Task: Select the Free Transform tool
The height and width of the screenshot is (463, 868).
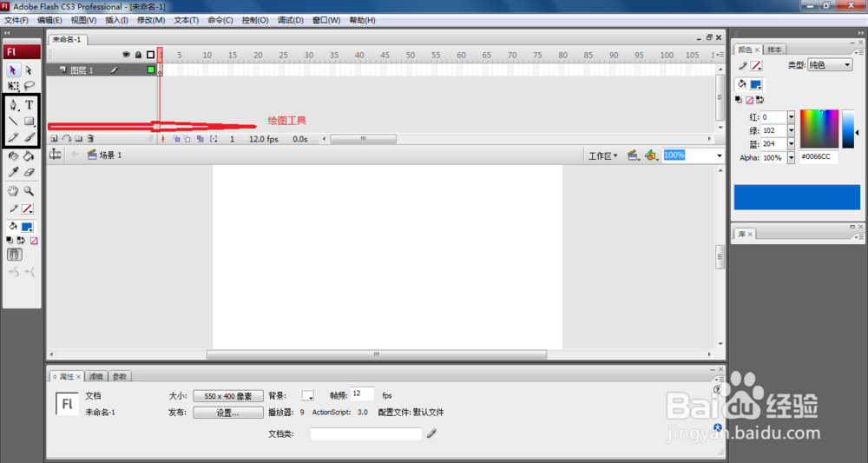Action: pyautogui.click(x=13, y=86)
